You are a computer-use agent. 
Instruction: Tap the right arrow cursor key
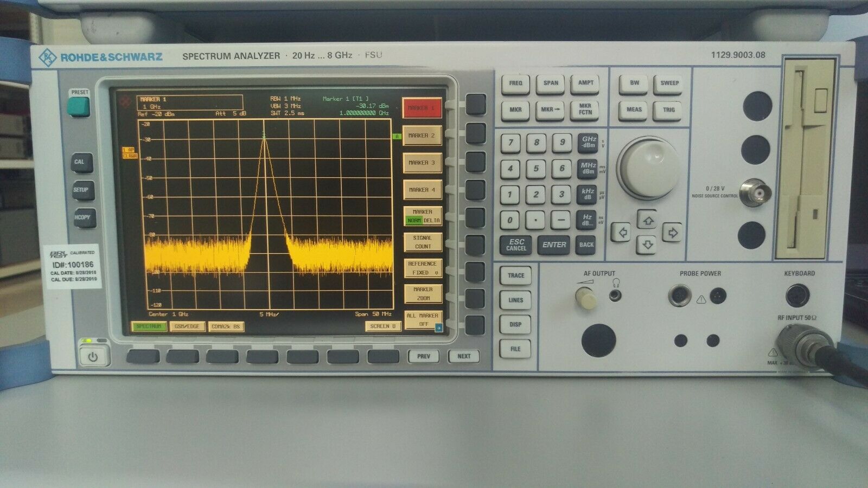click(x=673, y=233)
